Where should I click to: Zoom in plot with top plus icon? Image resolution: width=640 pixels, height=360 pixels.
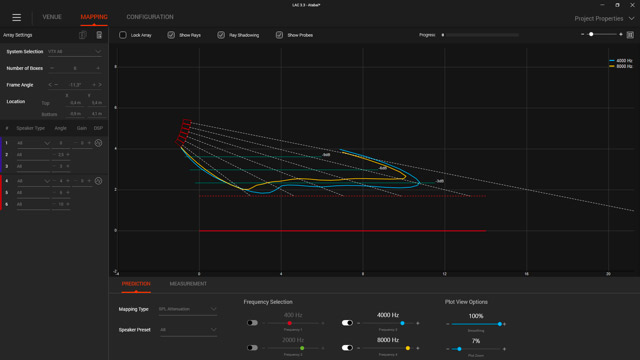[x=621, y=35]
